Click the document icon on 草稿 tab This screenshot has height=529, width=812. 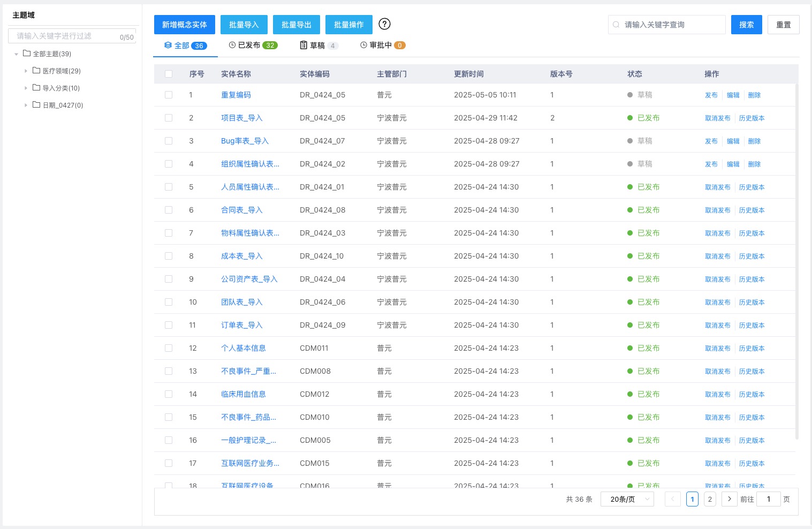click(x=303, y=45)
